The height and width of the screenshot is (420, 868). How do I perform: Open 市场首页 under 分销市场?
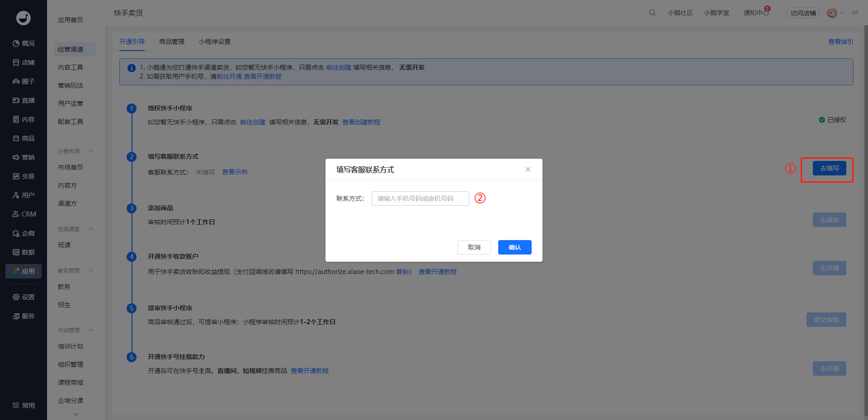pos(71,167)
